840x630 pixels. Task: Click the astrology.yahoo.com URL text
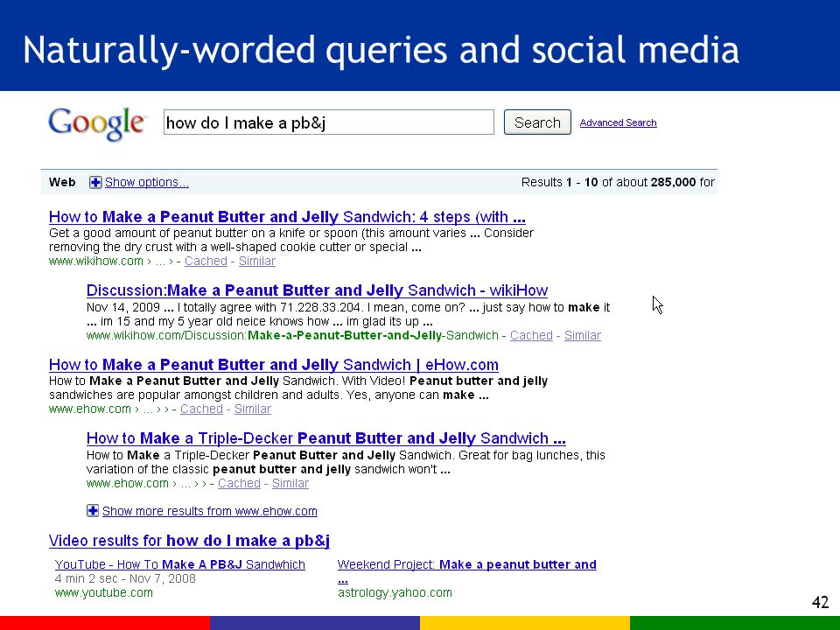395,593
